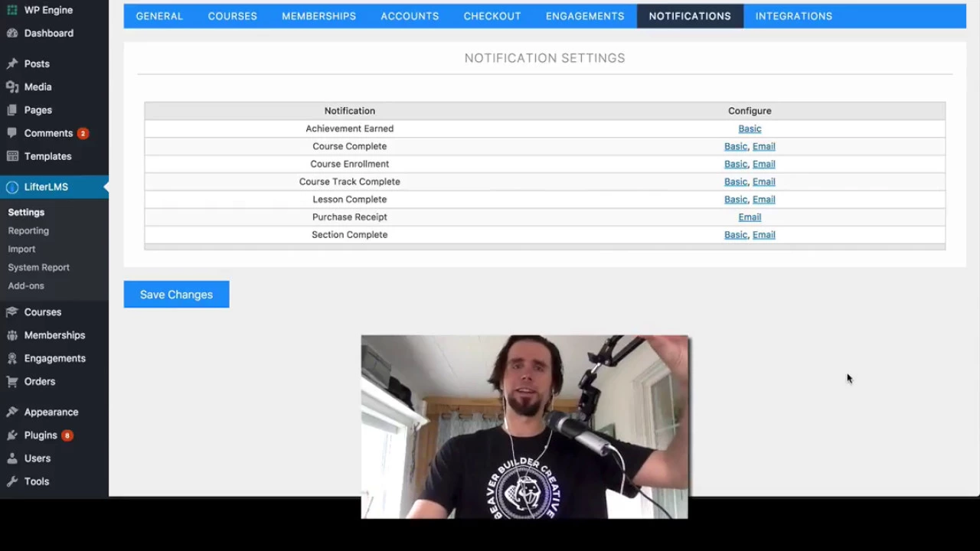980x551 pixels.
Task: Open Basic config for Course Enrollment
Action: [x=736, y=164]
